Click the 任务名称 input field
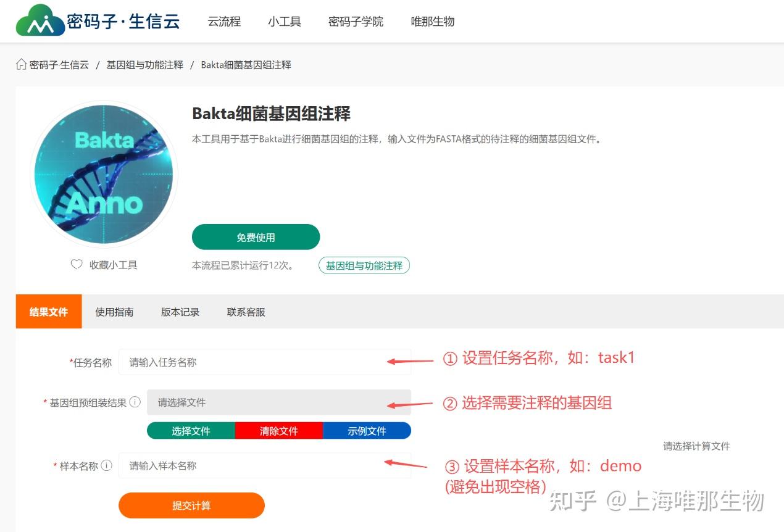The width and height of the screenshot is (784, 532). (x=265, y=362)
